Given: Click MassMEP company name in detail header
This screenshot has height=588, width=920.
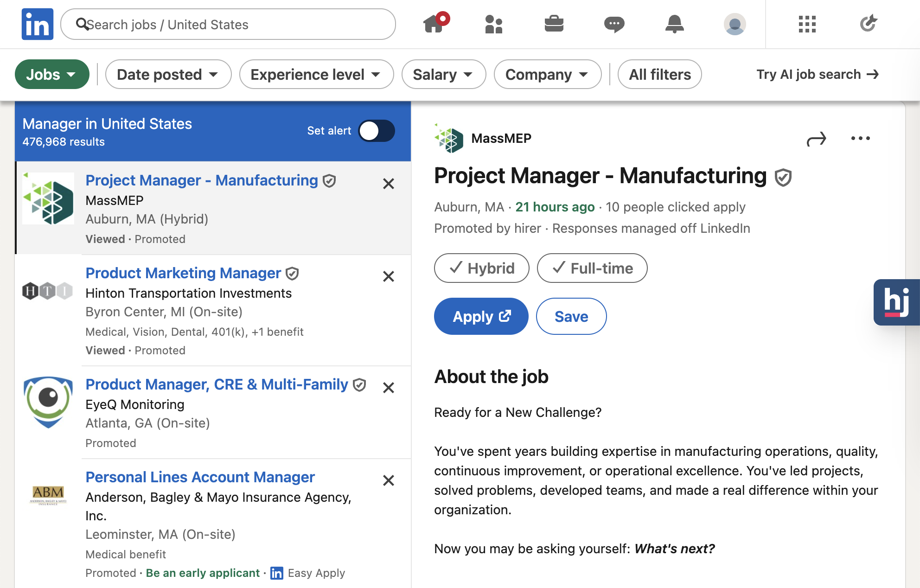Looking at the screenshot, I should pyautogui.click(x=501, y=138).
